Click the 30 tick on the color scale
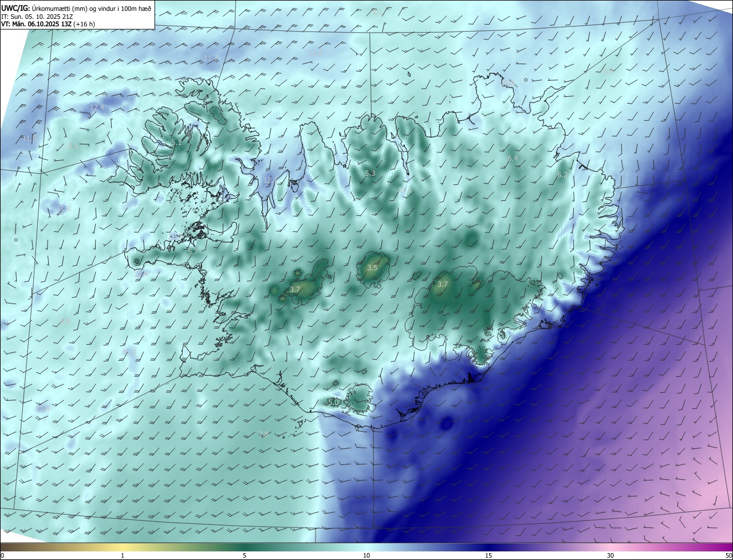 click(x=610, y=555)
